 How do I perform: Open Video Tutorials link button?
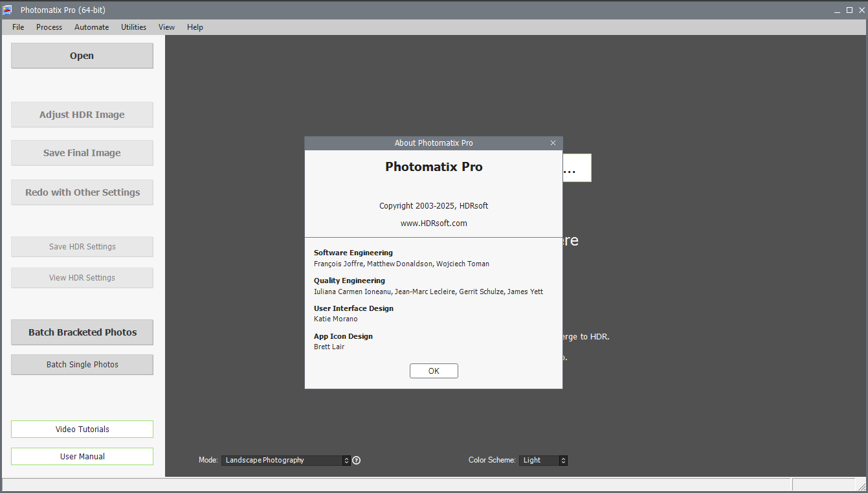[82, 430]
